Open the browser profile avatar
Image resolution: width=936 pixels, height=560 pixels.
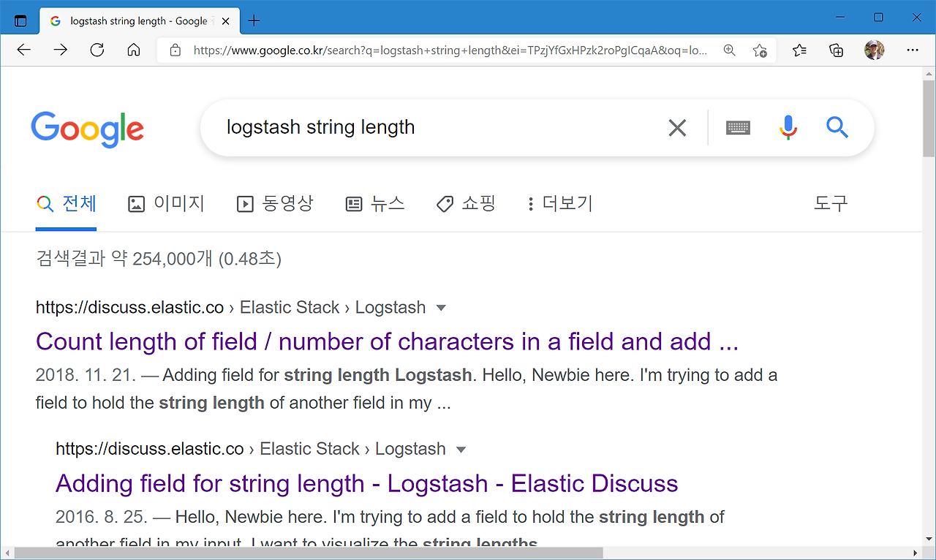click(874, 50)
